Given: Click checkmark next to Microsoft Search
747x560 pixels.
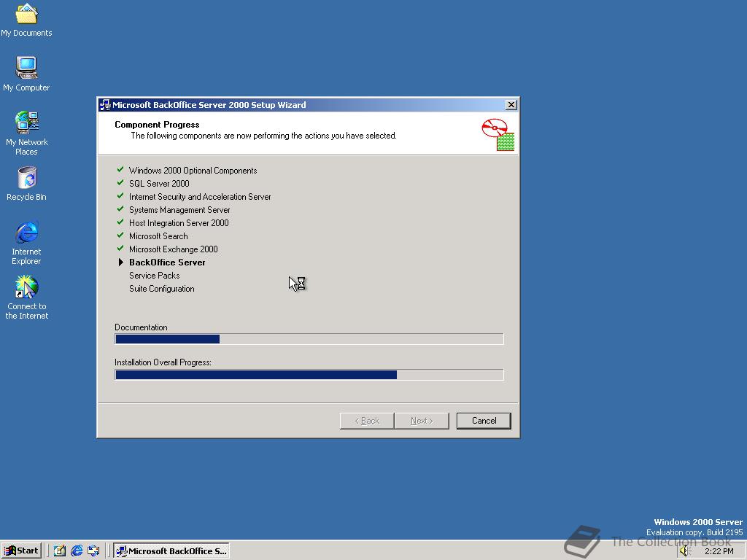Looking at the screenshot, I should [120, 236].
